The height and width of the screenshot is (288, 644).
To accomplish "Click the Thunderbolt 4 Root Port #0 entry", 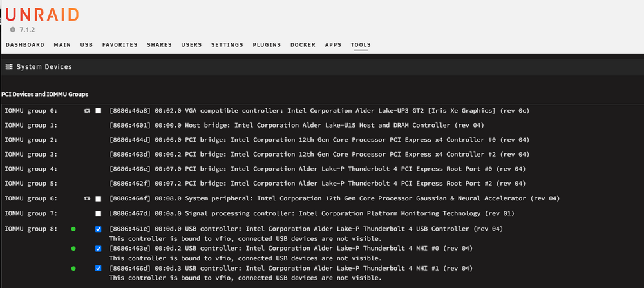I will click(x=317, y=169).
